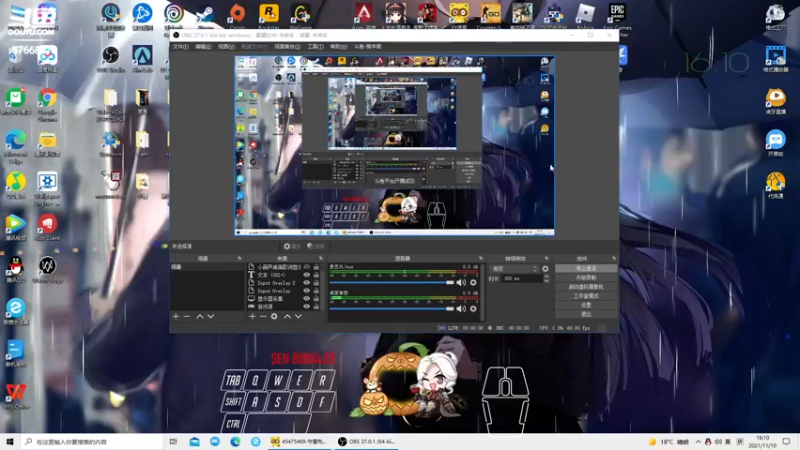Move scene down in Scenes panel

[211, 316]
